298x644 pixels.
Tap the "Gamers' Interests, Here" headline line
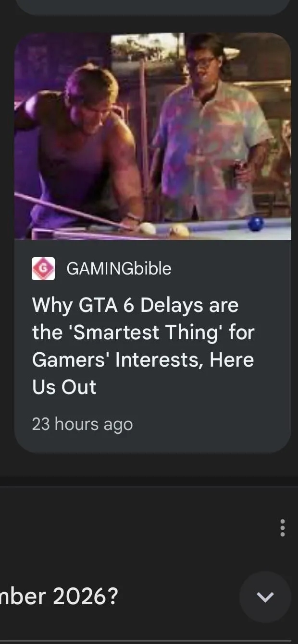[x=143, y=360]
